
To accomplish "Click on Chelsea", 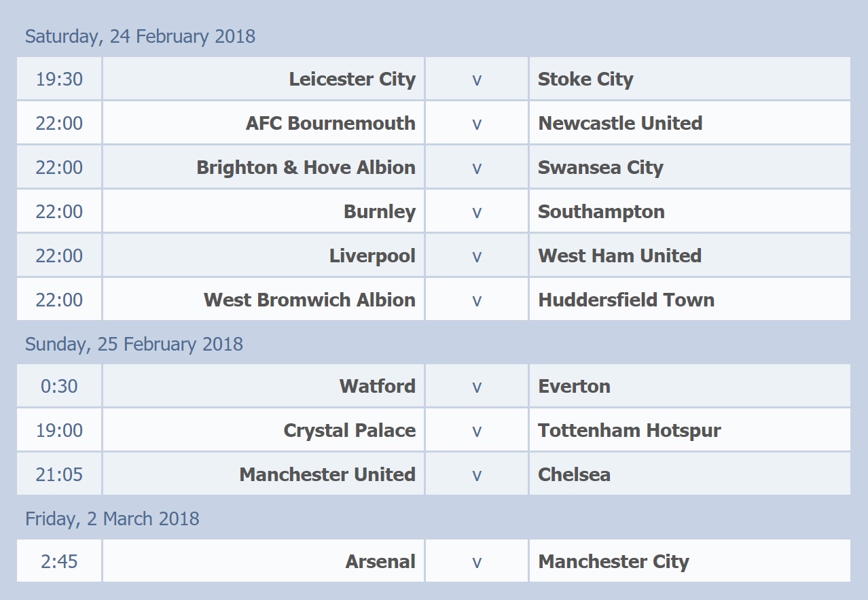I will [x=574, y=474].
